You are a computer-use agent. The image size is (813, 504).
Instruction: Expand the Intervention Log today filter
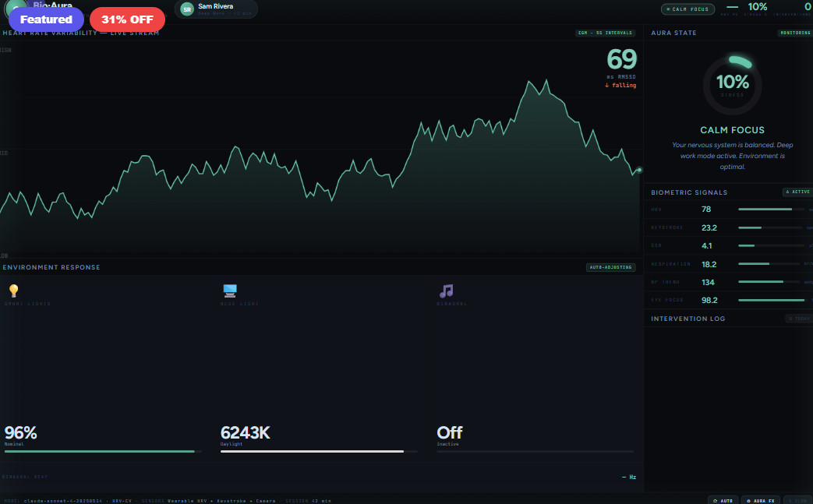pos(798,319)
